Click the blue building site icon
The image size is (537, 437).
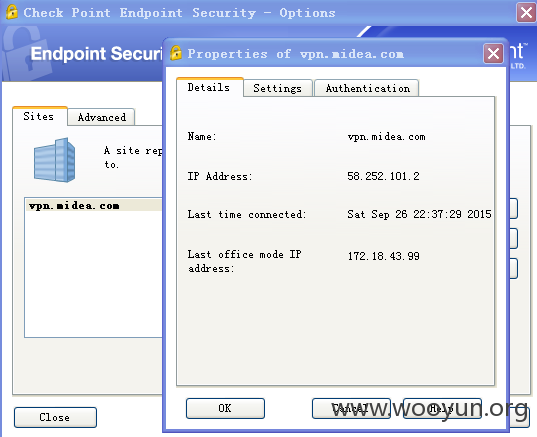coord(54,160)
